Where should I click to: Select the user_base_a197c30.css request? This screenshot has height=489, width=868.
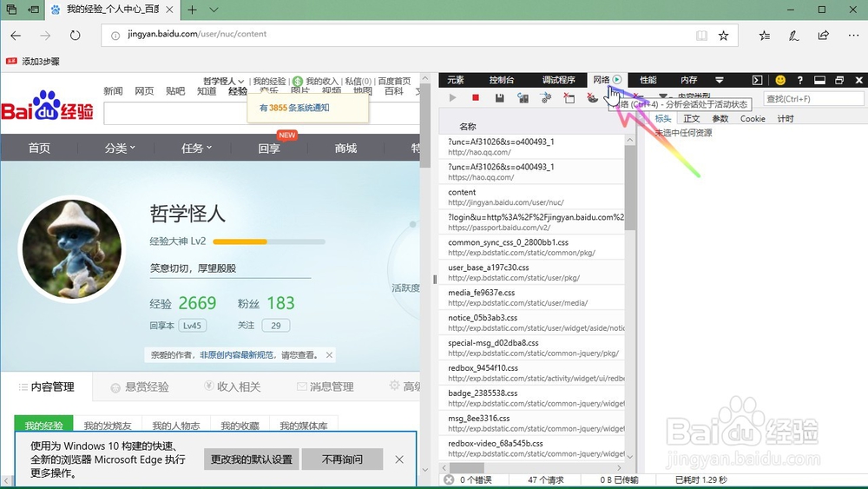point(532,272)
